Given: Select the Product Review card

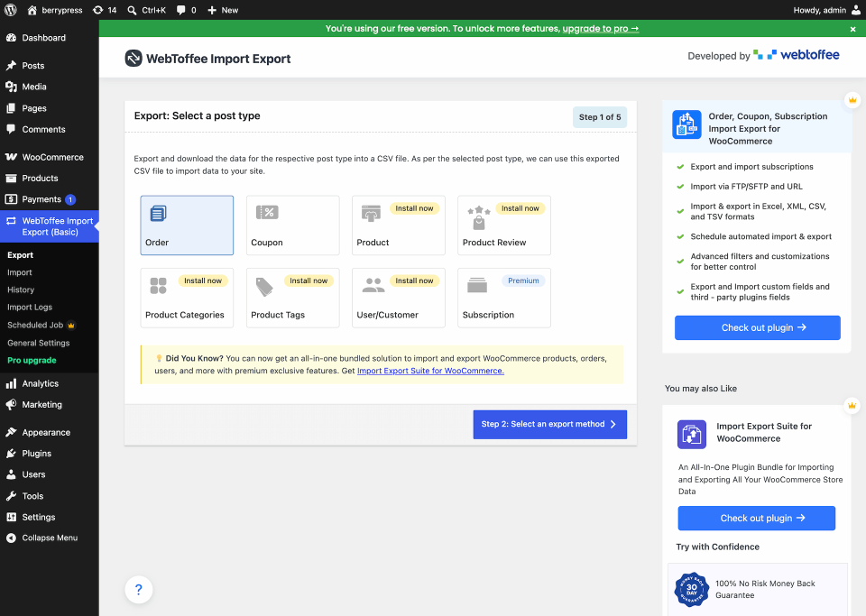Looking at the screenshot, I should click(504, 225).
